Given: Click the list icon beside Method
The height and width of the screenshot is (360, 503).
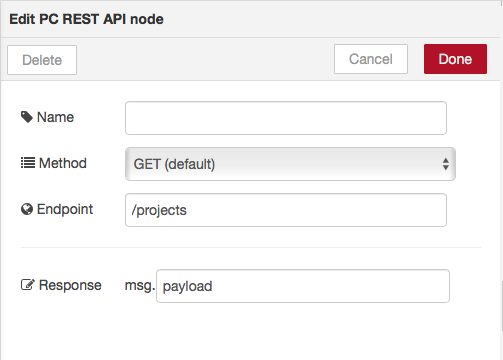Looking at the screenshot, I should 28,163.
